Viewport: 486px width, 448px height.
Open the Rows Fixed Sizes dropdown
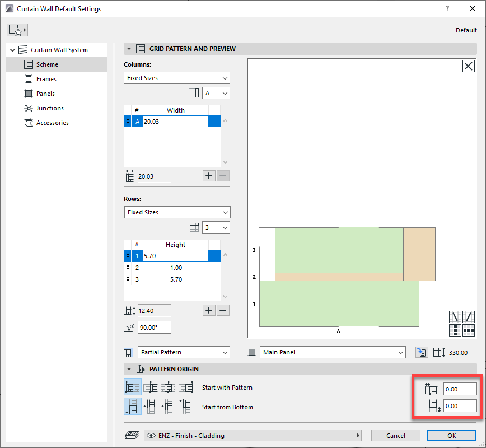click(177, 212)
